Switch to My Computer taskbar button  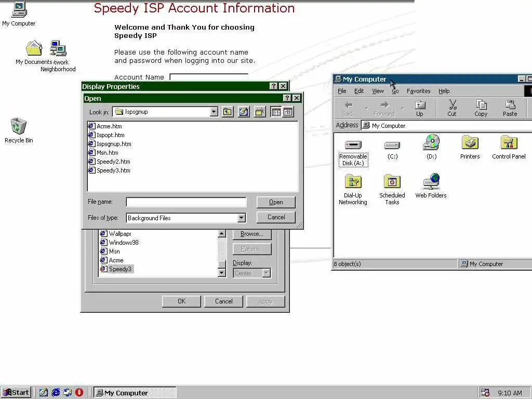135,393
